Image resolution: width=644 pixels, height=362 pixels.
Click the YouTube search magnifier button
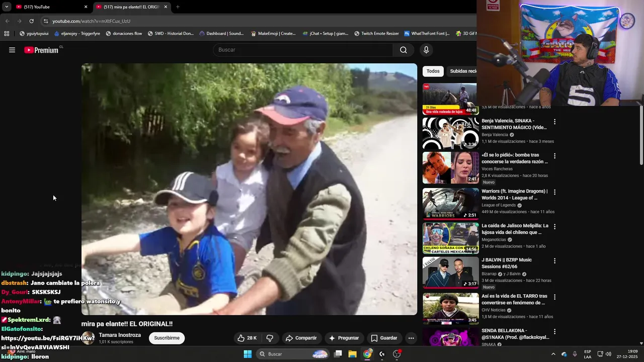tap(404, 50)
